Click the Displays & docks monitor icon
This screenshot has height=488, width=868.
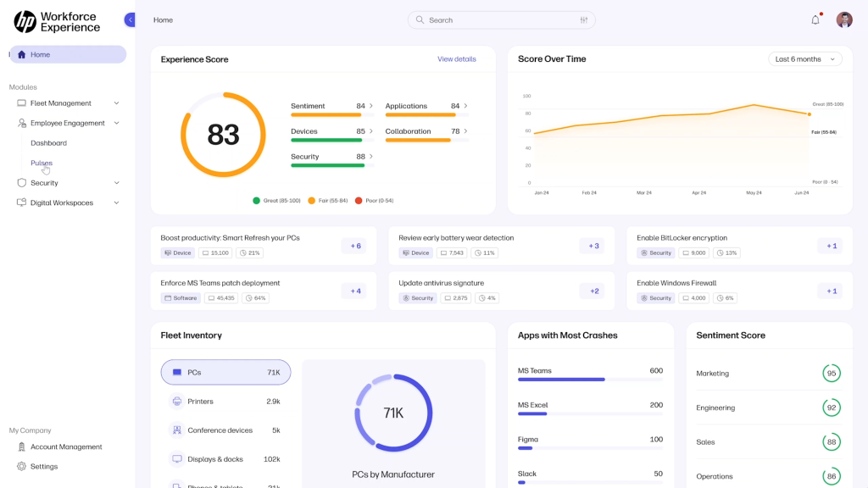tap(177, 458)
